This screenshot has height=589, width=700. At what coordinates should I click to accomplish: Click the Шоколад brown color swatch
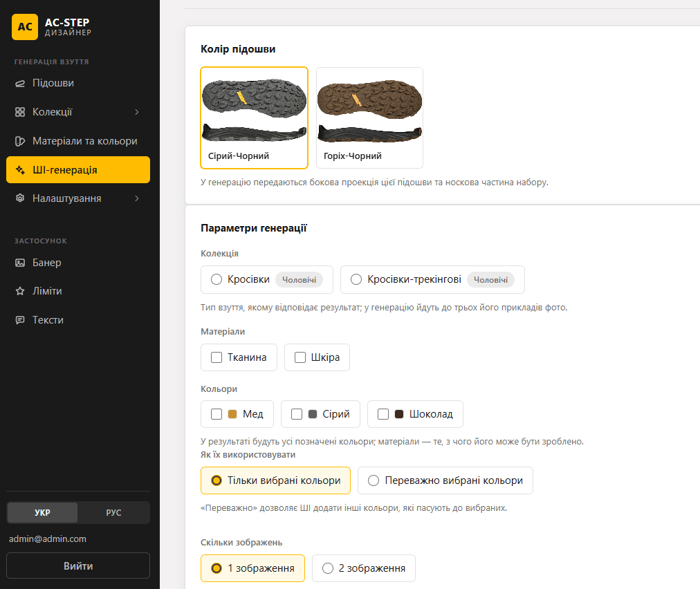[399, 414]
